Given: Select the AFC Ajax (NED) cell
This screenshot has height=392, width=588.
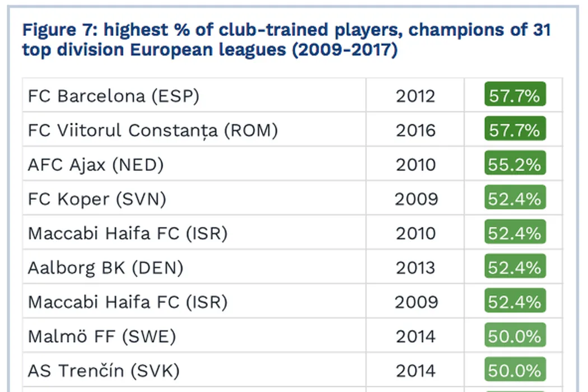Looking at the screenshot, I should (x=95, y=165).
